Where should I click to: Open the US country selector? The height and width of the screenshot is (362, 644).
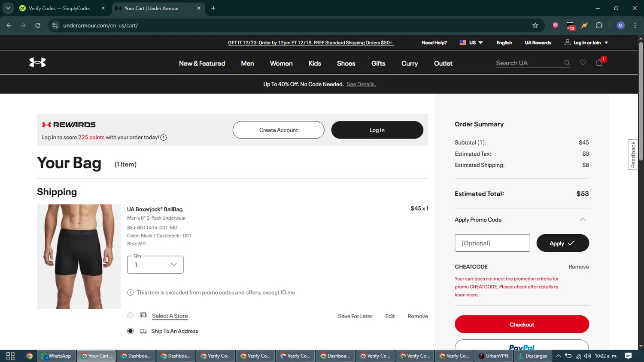(471, 42)
